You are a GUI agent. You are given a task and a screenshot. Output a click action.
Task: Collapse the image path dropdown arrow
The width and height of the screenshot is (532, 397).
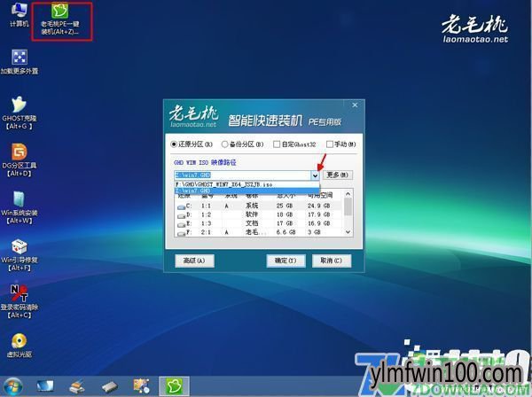(315, 175)
